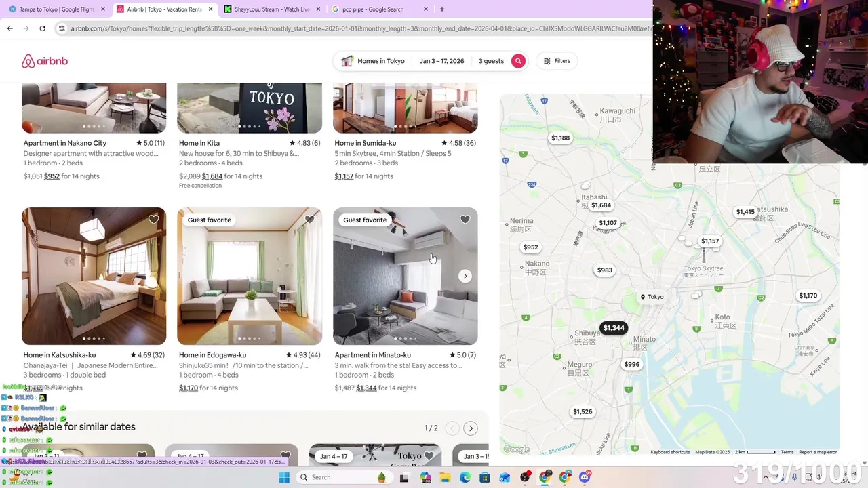Go to previous page of similar dates
This screenshot has width=868, height=488.
(x=452, y=428)
